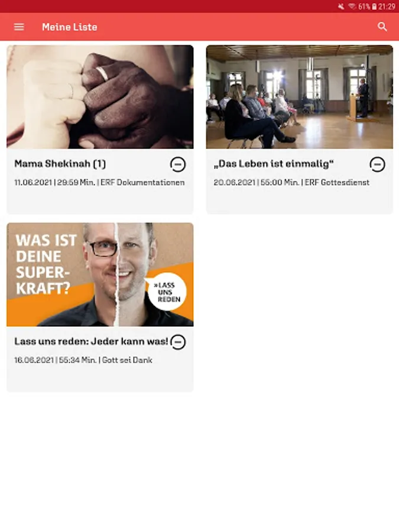Open Lass uns reden: Jeder kann was!
This screenshot has width=399, height=532.
(x=91, y=341)
